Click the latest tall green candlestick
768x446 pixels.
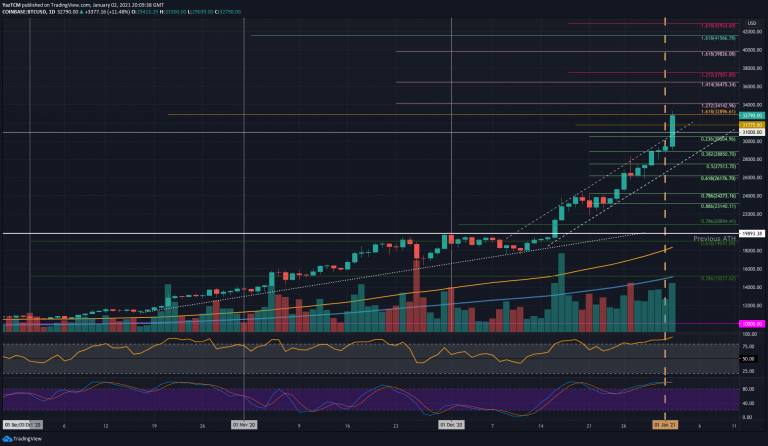click(x=672, y=130)
